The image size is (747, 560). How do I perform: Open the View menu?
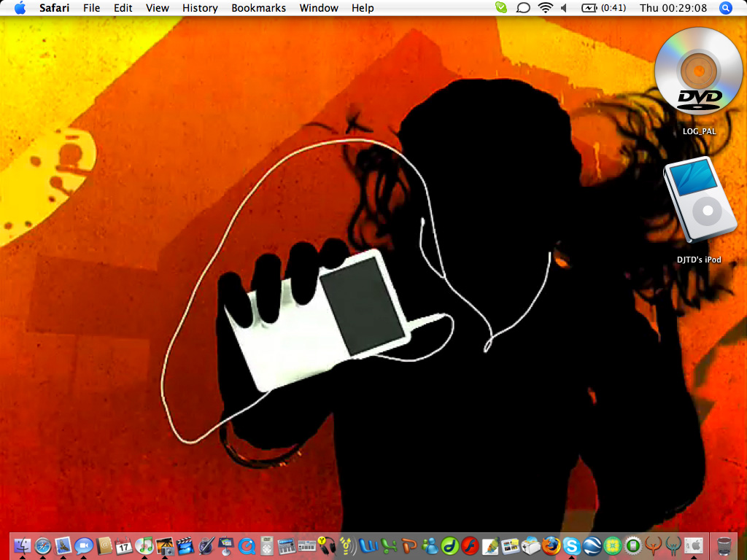[x=158, y=8]
